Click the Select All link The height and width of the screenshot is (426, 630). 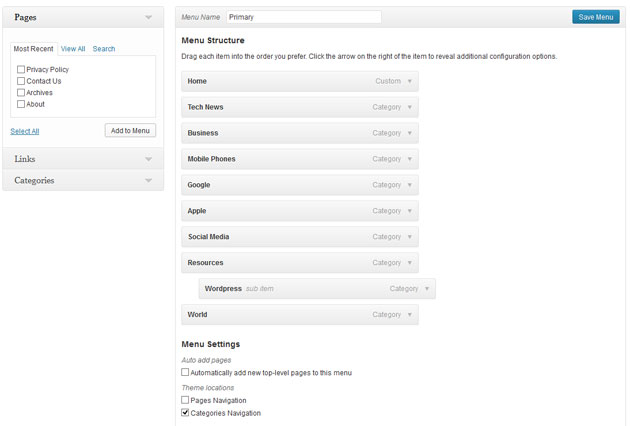pos(25,131)
